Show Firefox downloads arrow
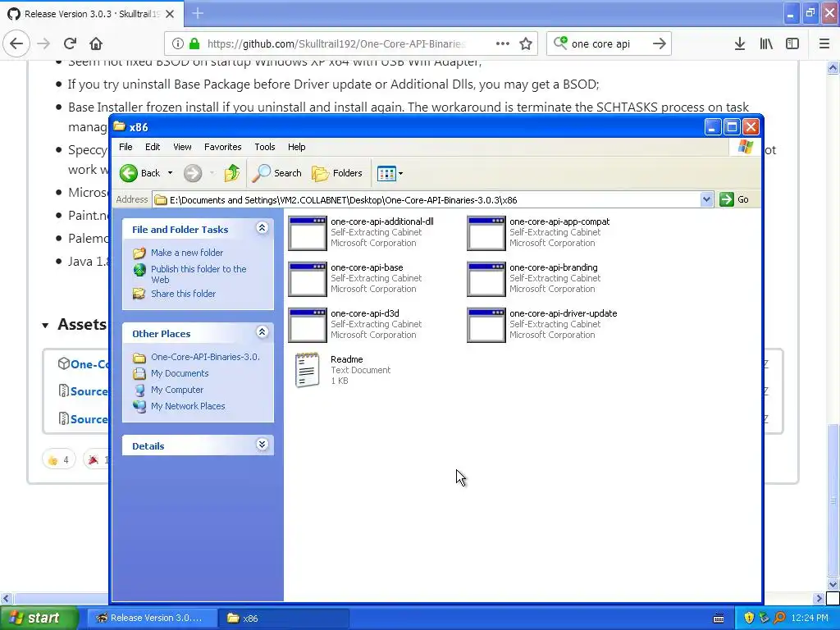The height and width of the screenshot is (630, 840). click(740, 44)
